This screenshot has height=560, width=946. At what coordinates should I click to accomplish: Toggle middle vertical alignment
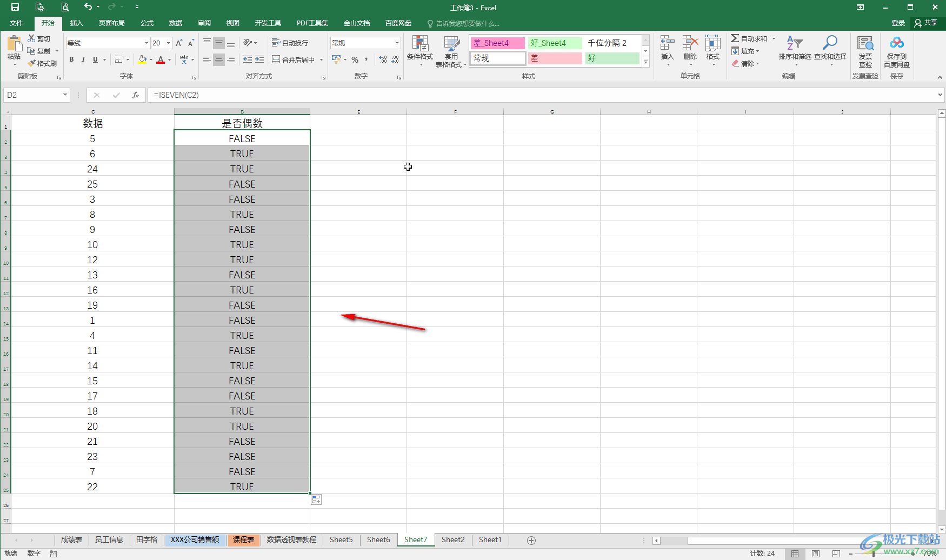coord(219,43)
